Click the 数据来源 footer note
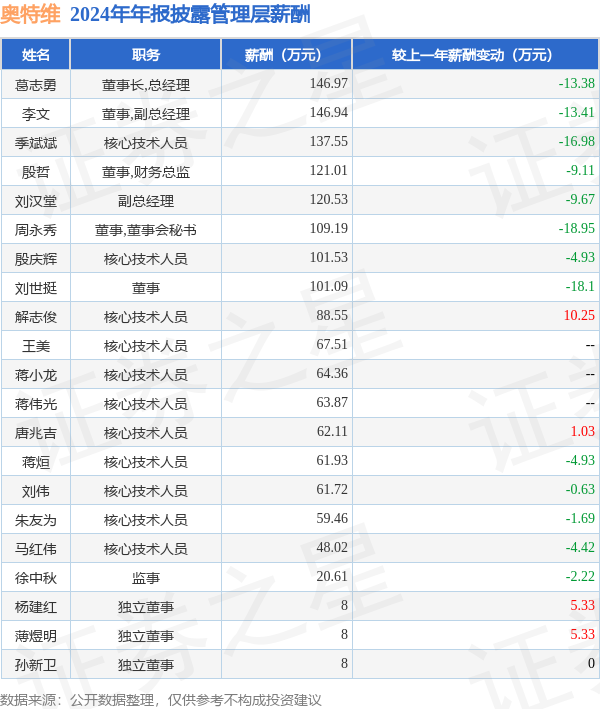 [x=161, y=700]
